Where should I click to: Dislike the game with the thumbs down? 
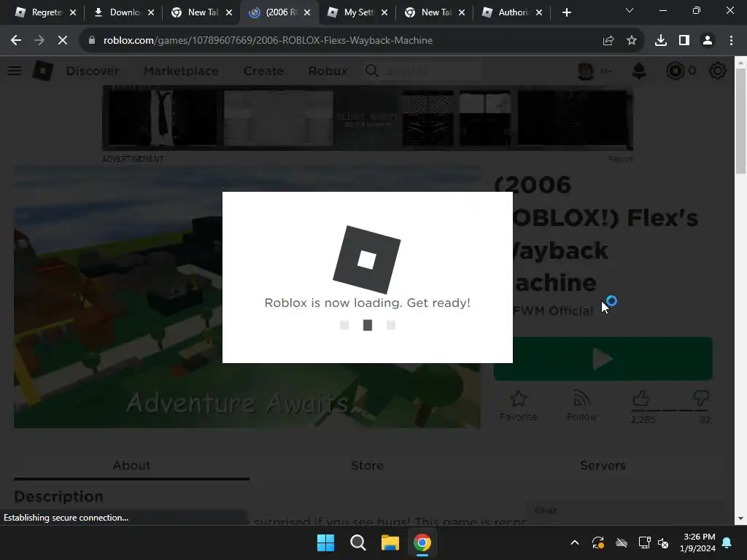[701, 399]
